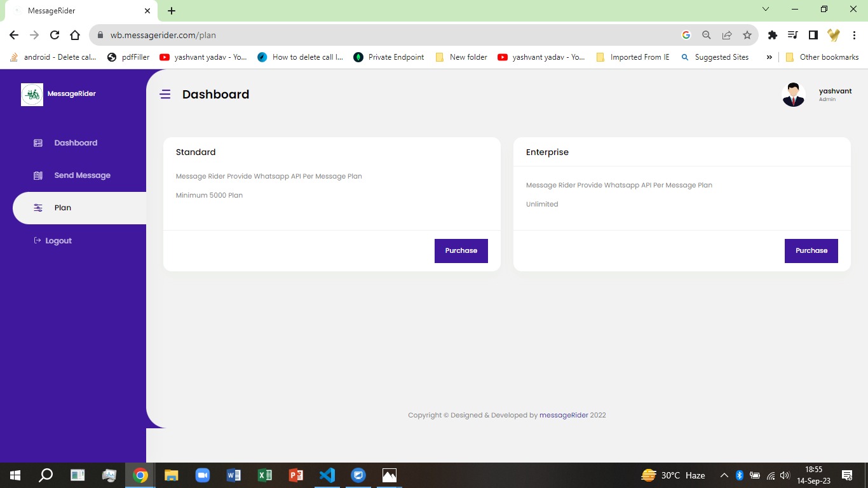View site information via the lock icon
Screen dimensions: 868x488
tap(100, 35)
